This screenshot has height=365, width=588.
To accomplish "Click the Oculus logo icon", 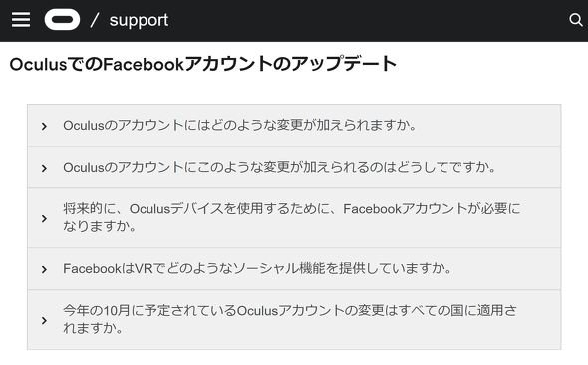I will pyautogui.click(x=62, y=20).
